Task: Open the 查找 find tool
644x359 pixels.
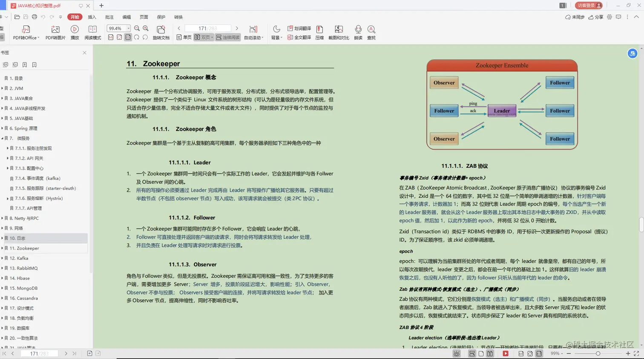Action: tap(371, 31)
